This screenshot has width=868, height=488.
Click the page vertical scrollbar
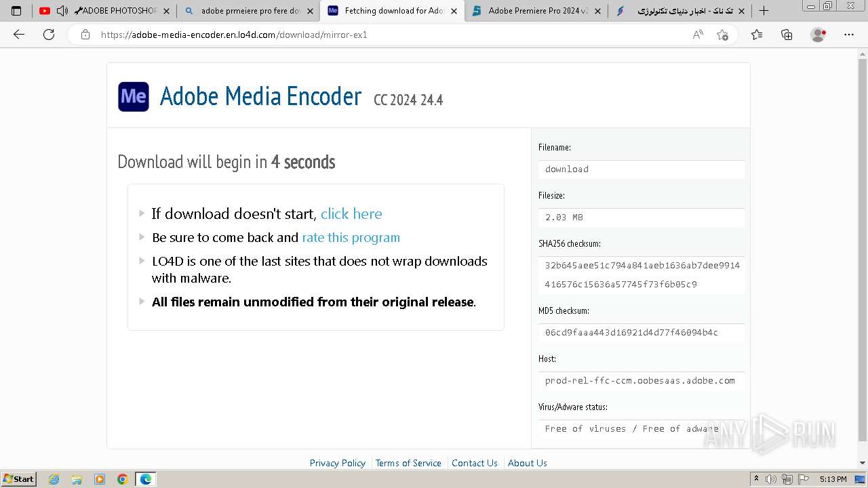[x=863, y=251]
